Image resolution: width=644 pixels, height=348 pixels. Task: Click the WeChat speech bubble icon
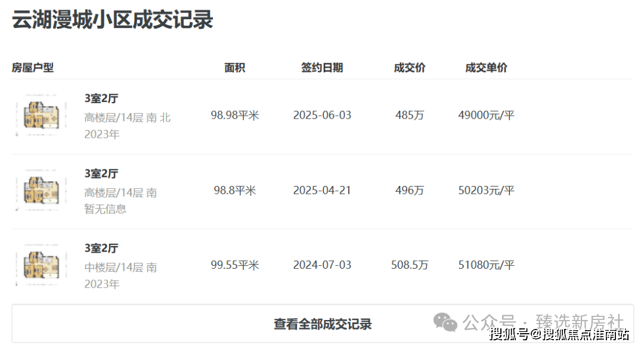(x=444, y=322)
